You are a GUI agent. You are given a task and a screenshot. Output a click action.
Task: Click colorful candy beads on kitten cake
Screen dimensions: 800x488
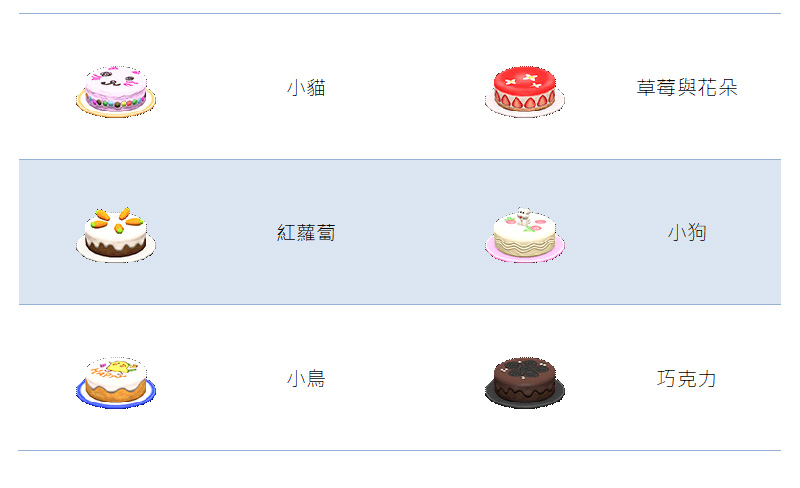tap(116, 103)
